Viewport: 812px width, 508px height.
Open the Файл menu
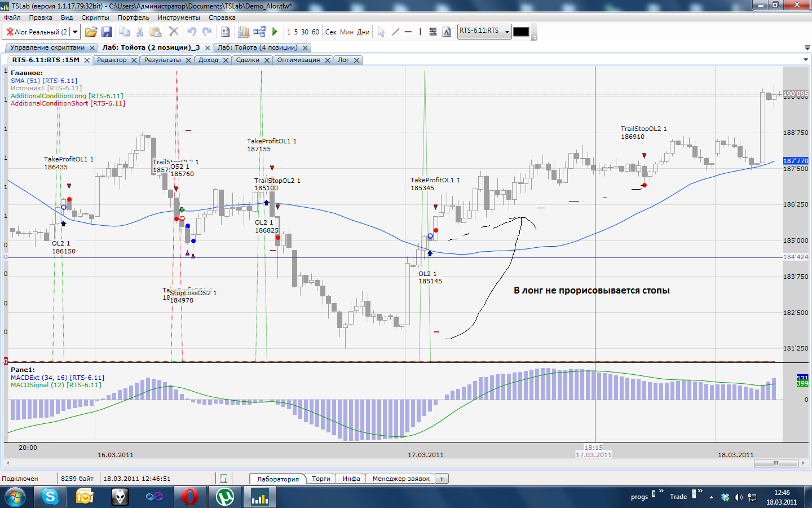(12, 17)
